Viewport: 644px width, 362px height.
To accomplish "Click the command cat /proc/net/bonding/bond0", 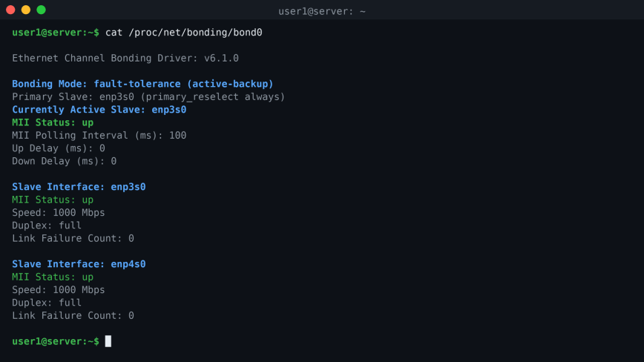I will [x=183, y=33].
